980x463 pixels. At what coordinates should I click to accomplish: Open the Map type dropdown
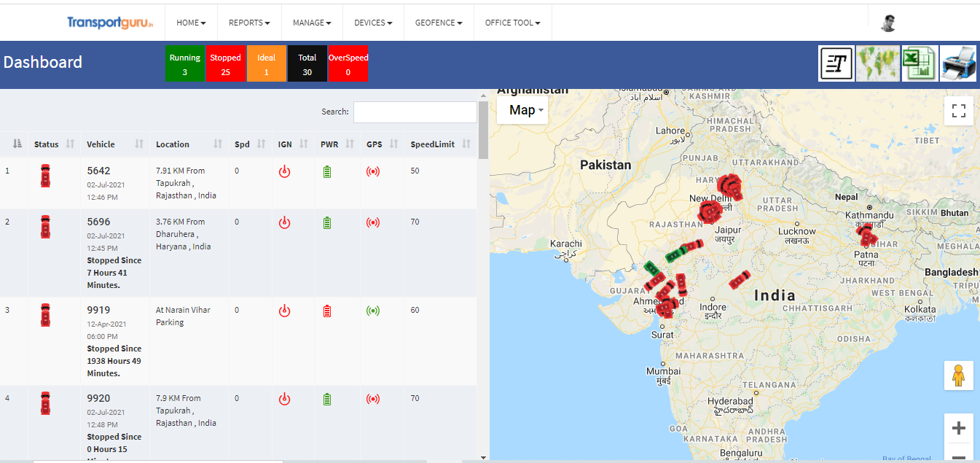(522, 110)
